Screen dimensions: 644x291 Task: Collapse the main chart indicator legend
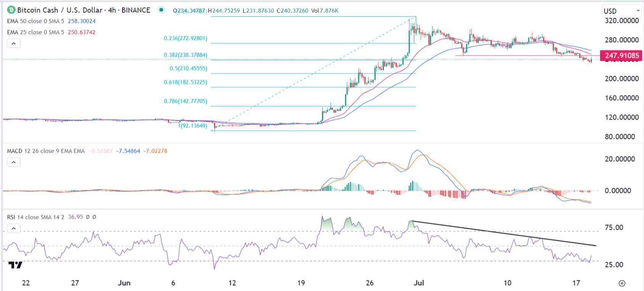click(x=14, y=43)
